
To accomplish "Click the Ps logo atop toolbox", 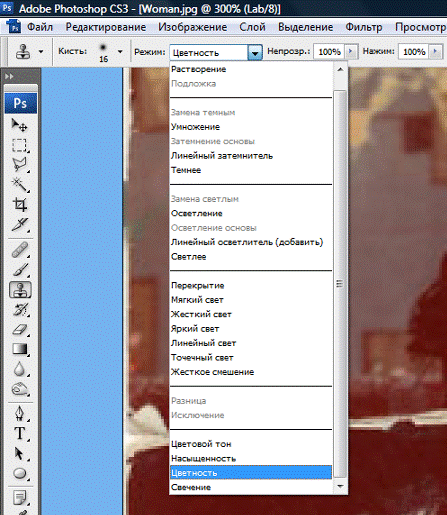I will click(x=20, y=103).
